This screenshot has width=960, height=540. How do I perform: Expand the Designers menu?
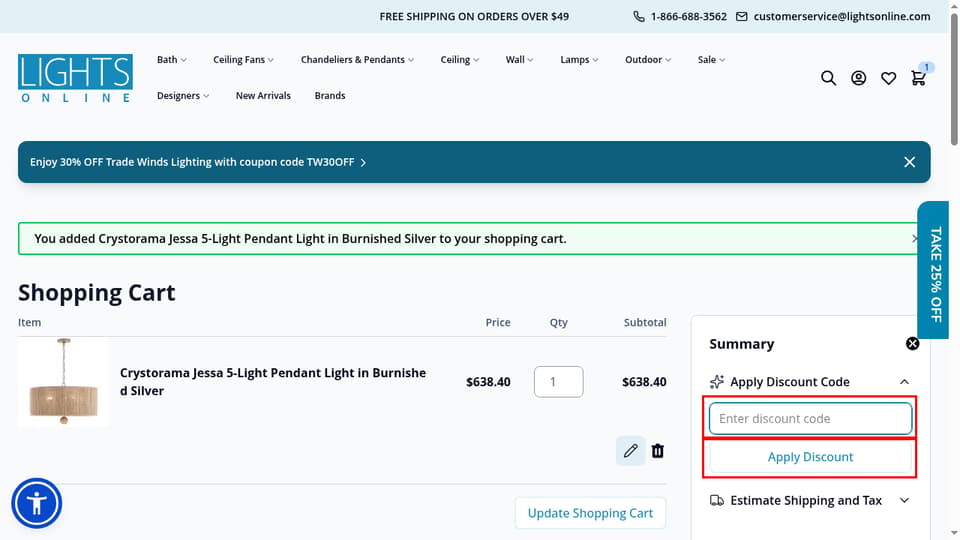coord(183,96)
